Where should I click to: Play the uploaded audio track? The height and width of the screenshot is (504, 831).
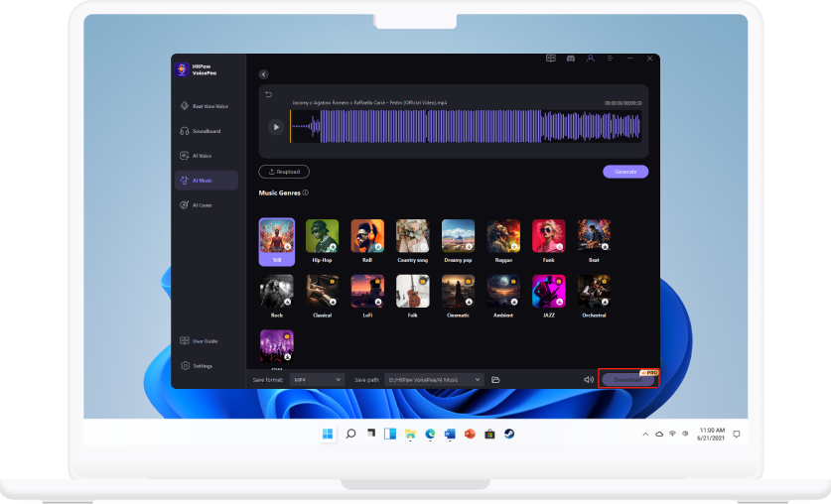pyautogui.click(x=275, y=127)
